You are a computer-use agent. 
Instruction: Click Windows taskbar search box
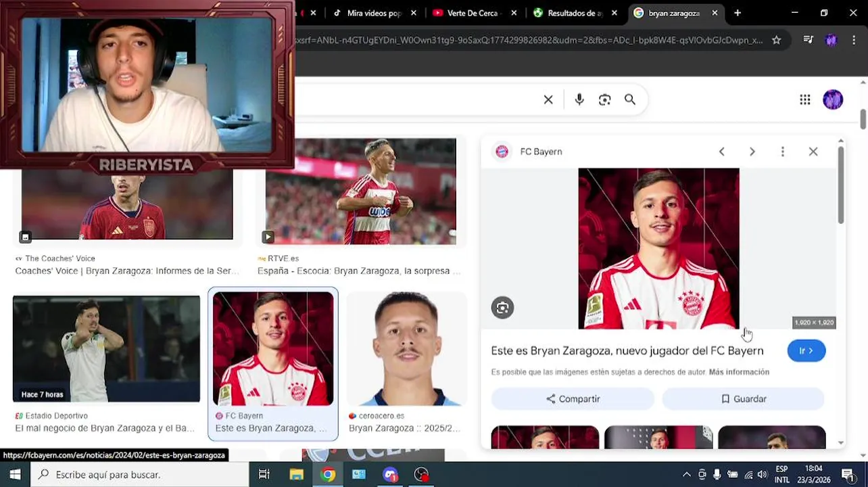(x=140, y=475)
